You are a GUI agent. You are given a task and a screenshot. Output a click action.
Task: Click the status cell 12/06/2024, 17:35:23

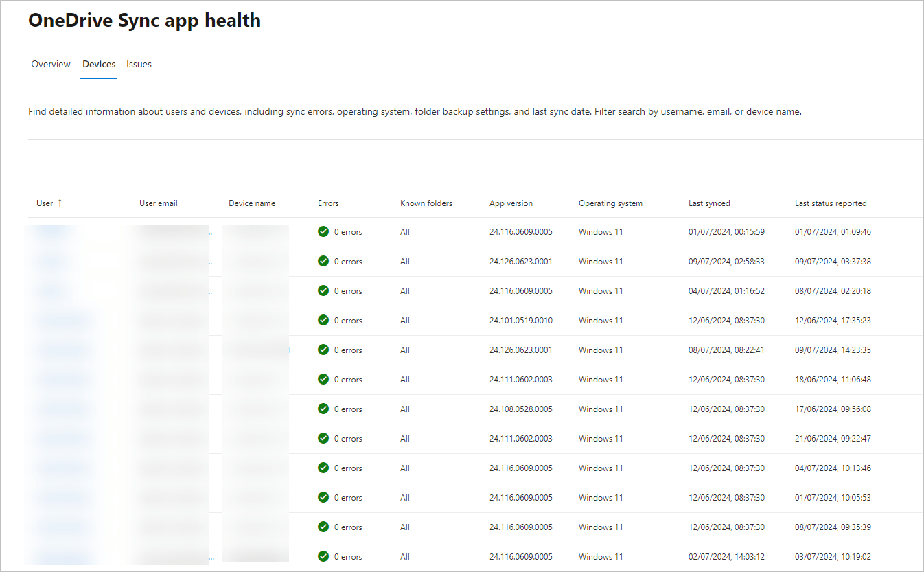[x=833, y=321]
